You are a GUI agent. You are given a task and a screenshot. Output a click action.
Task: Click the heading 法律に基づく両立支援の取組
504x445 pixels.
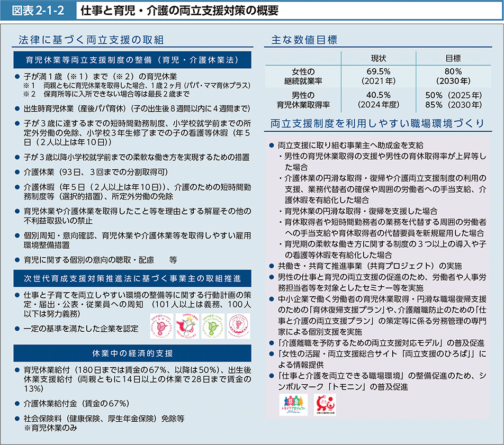(x=91, y=40)
